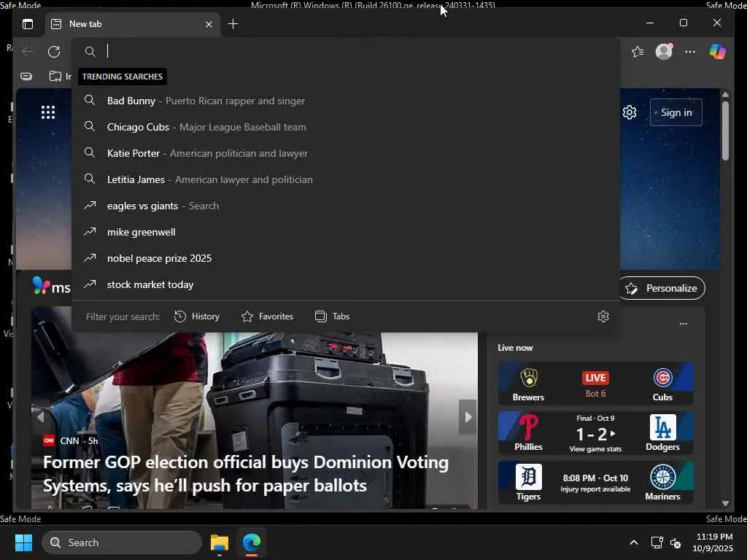Open a new tab with the plus button
Screen dimensions: 747x560
pyautogui.click(x=233, y=24)
